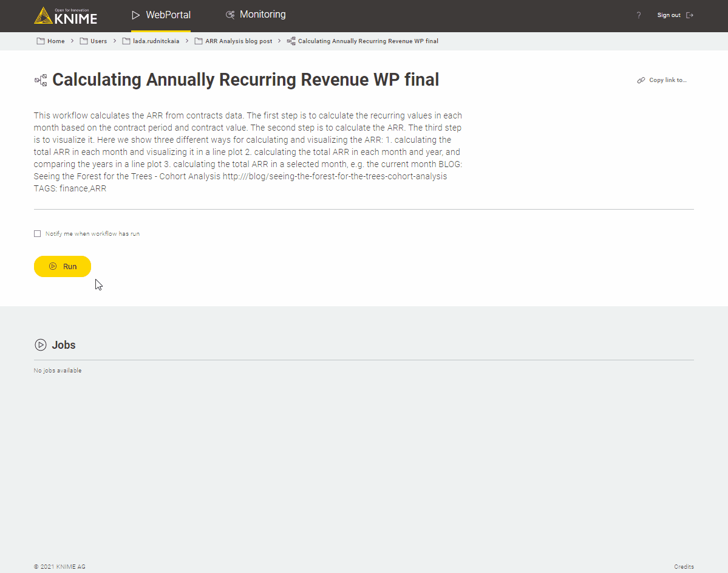Click the Jobs heading

[x=64, y=345]
